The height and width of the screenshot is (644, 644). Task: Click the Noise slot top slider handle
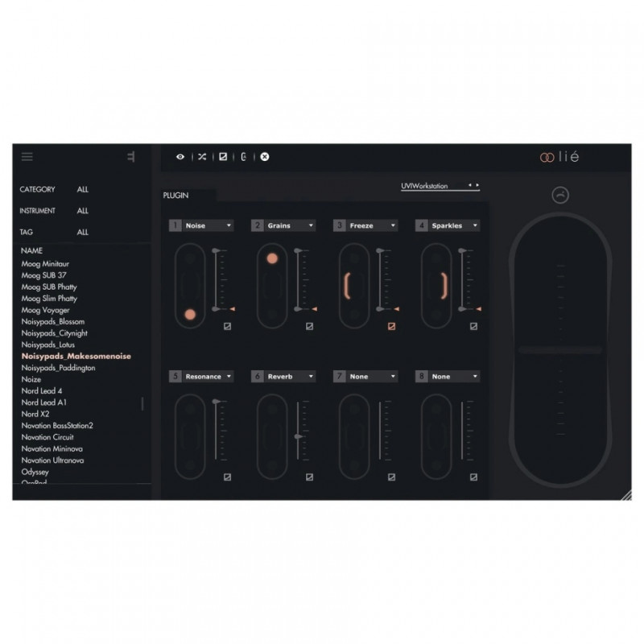(x=216, y=250)
